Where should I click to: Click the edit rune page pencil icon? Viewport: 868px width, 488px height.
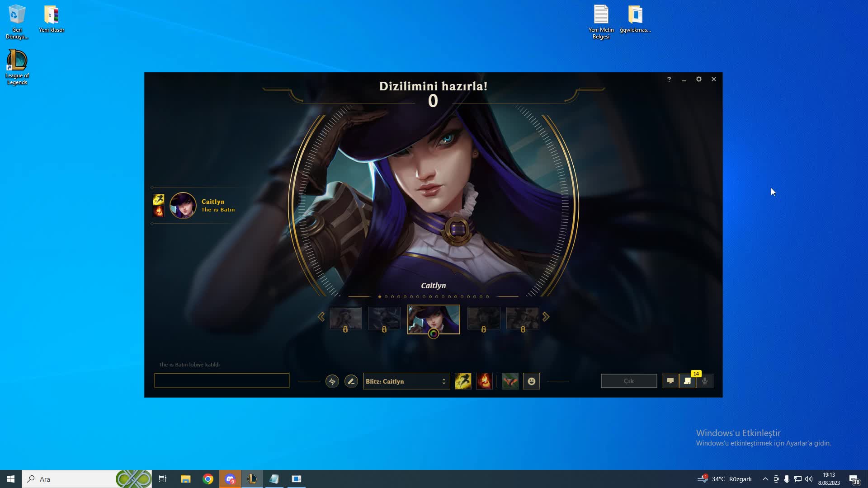coord(351,381)
